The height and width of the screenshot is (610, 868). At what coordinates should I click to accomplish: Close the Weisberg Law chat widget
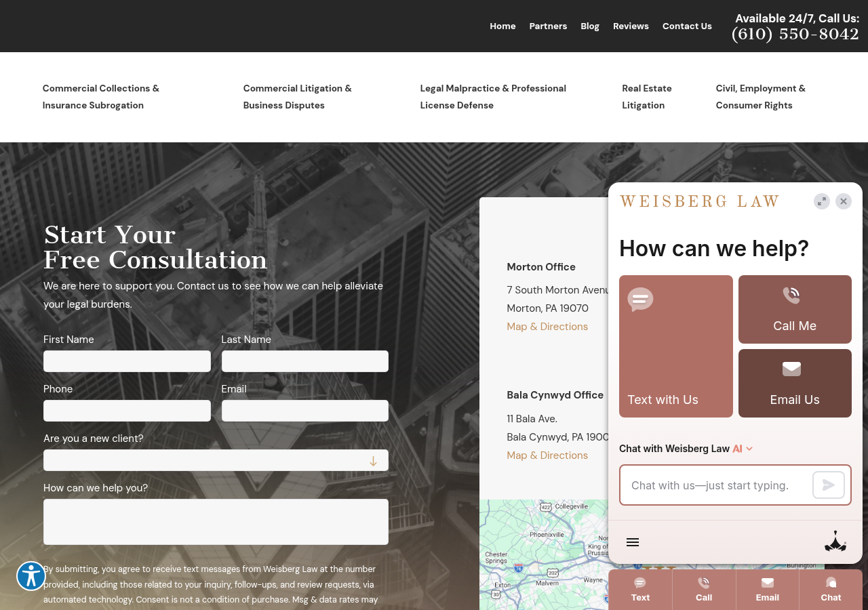click(844, 201)
